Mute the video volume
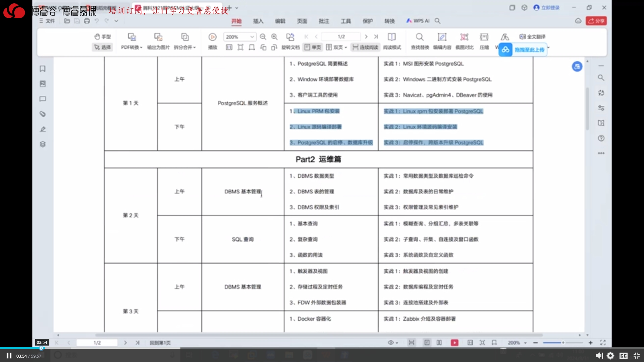 tap(599, 356)
